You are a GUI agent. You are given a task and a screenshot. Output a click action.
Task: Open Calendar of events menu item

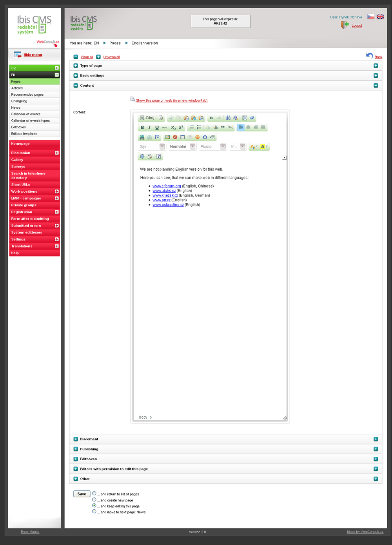click(34, 114)
